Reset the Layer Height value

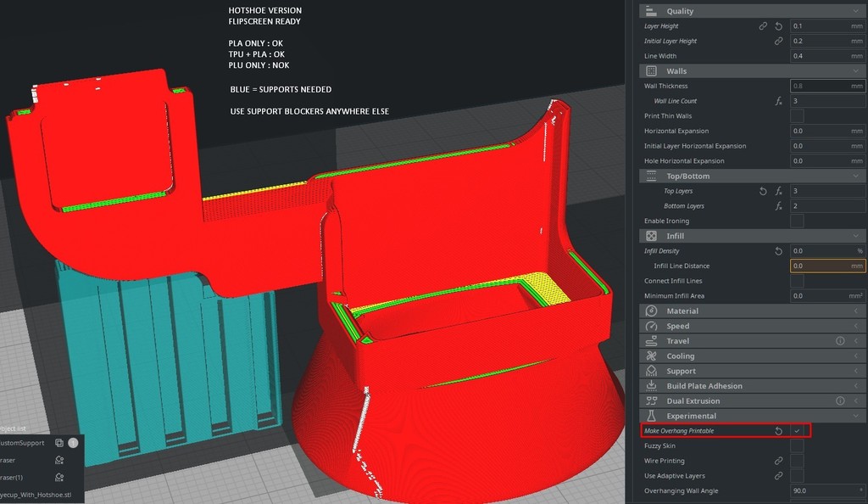click(x=778, y=26)
